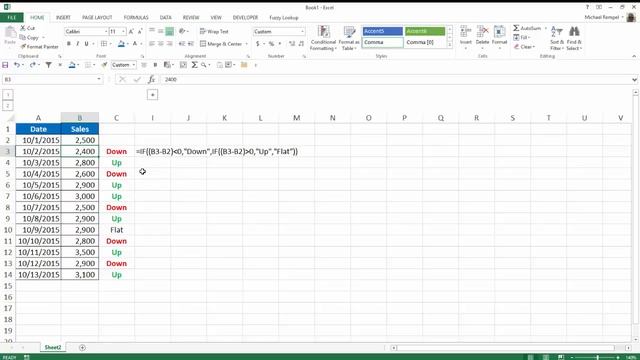Click the percent style icon

271,44
